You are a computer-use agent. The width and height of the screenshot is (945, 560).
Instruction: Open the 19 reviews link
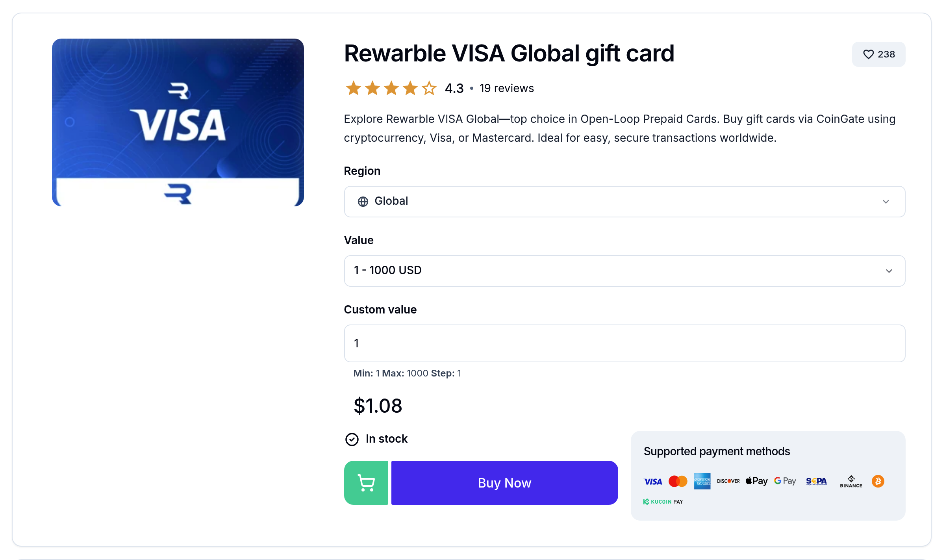point(506,88)
